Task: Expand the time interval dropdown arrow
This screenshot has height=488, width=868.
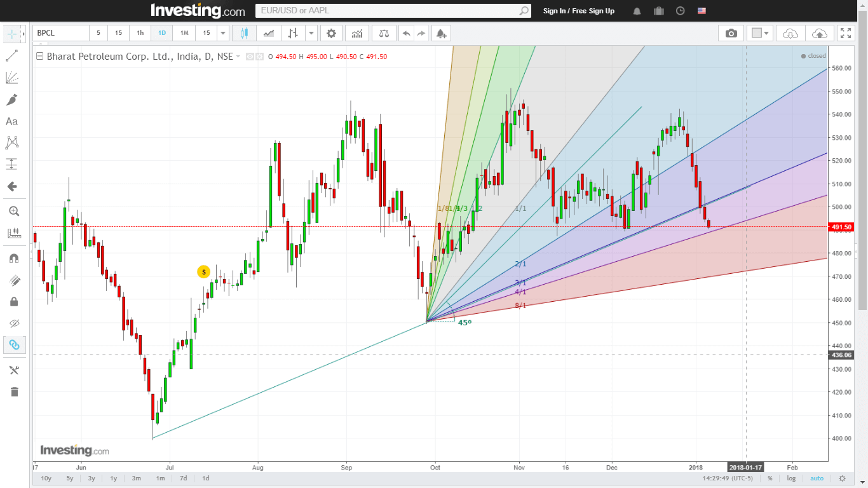Action: pyautogui.click(x=222, y=33)
